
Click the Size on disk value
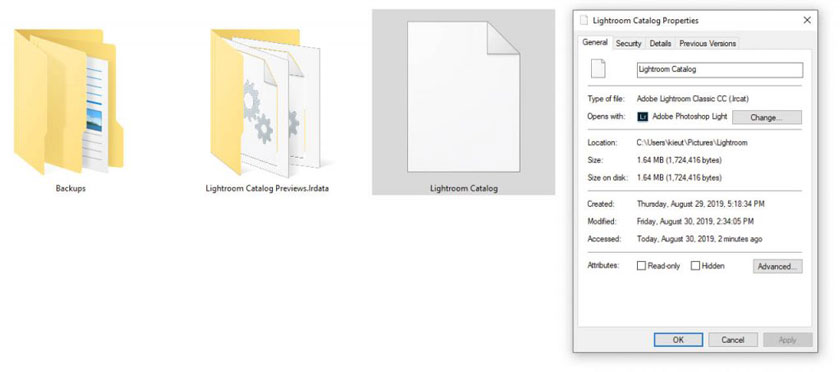pyautogui.click(x=679, y=177)
